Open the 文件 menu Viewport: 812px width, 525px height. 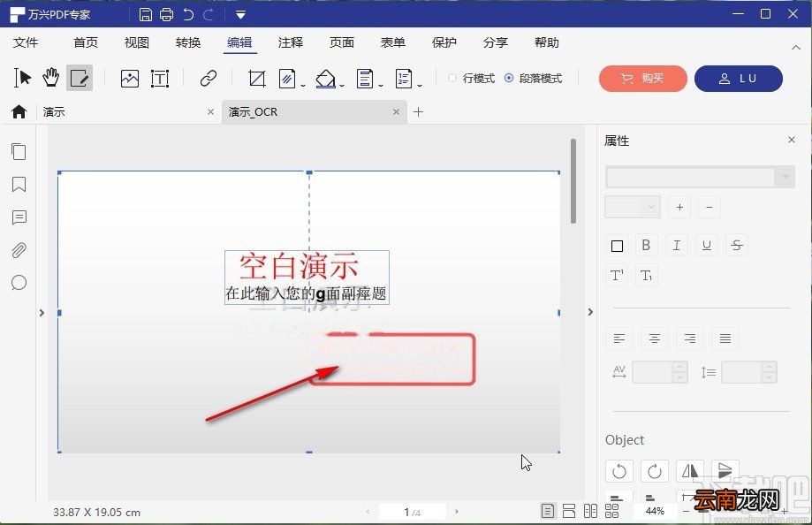[26, 42]
